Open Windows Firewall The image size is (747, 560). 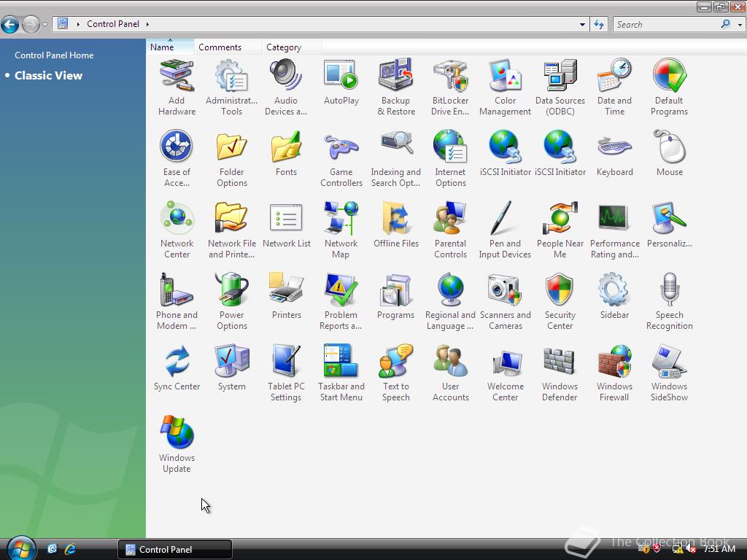point(614,373)
